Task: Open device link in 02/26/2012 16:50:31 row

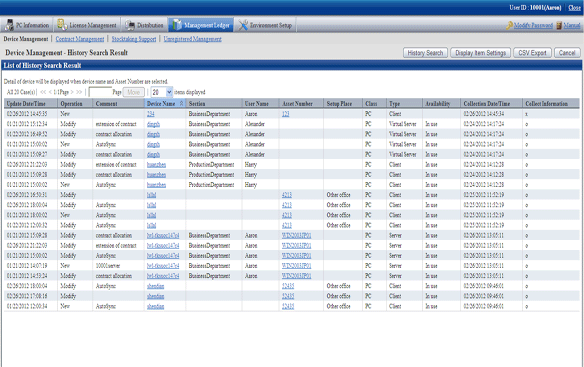Action: pyautogui.click(x=151, y=195)
